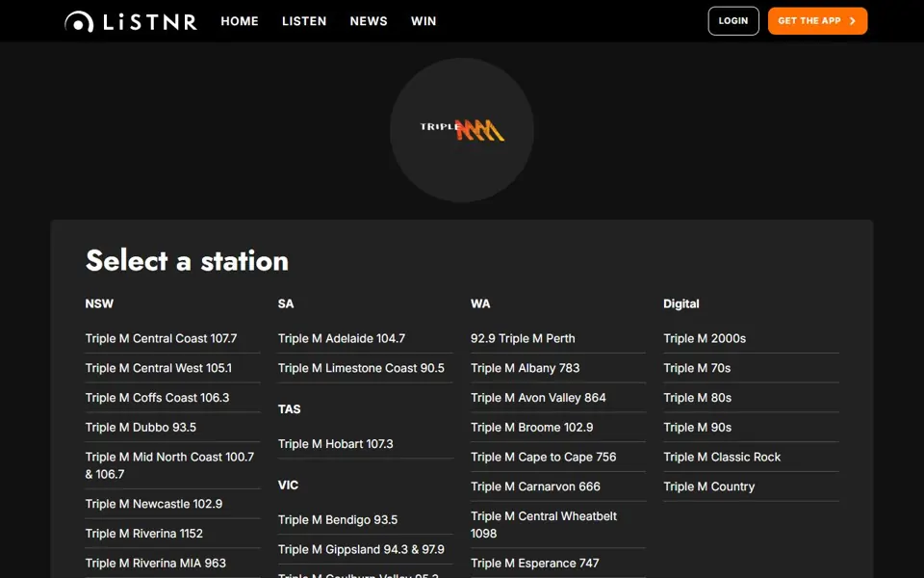Choose Triple M Country station
Screen dimensions: 924x578
(x=709, y=486)
